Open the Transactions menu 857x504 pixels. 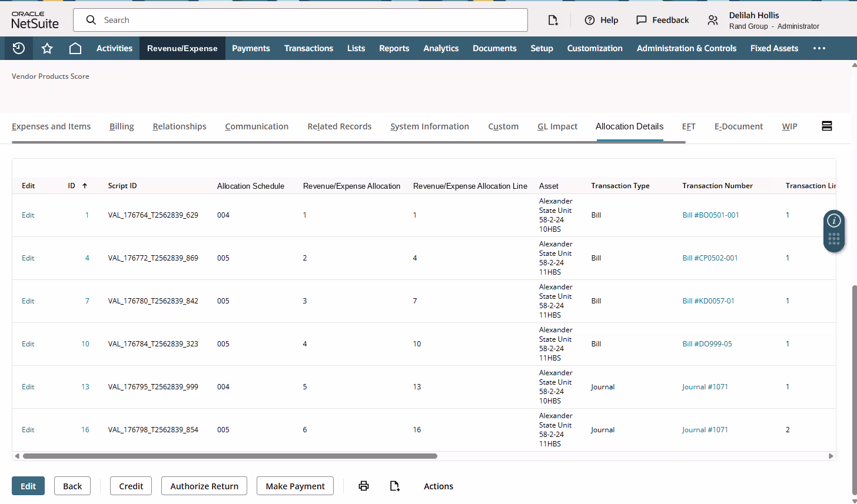(x=308, y=48)
